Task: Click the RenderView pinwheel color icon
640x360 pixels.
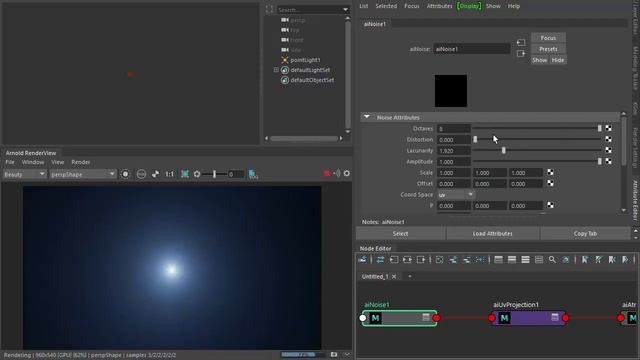Action: [x=156, y=174]
